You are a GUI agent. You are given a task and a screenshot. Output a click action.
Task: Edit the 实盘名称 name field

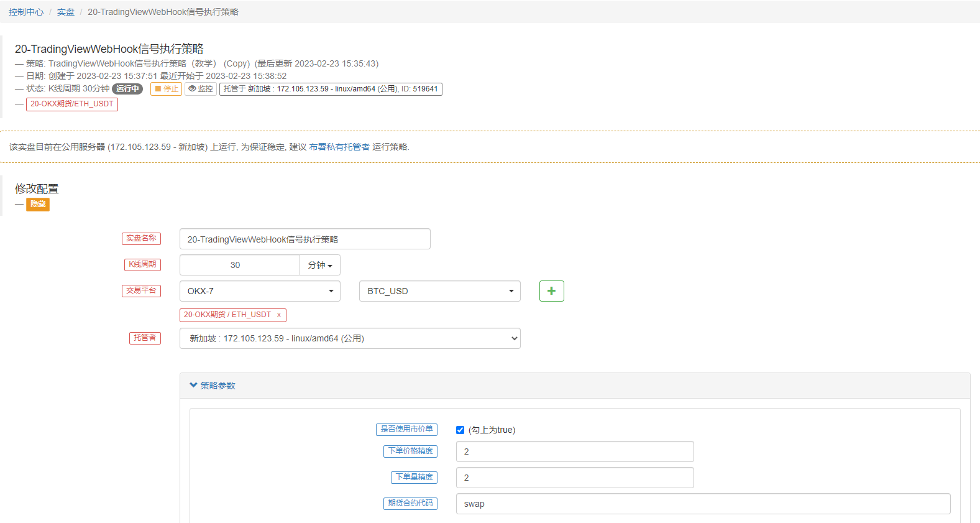pos(305,239)
